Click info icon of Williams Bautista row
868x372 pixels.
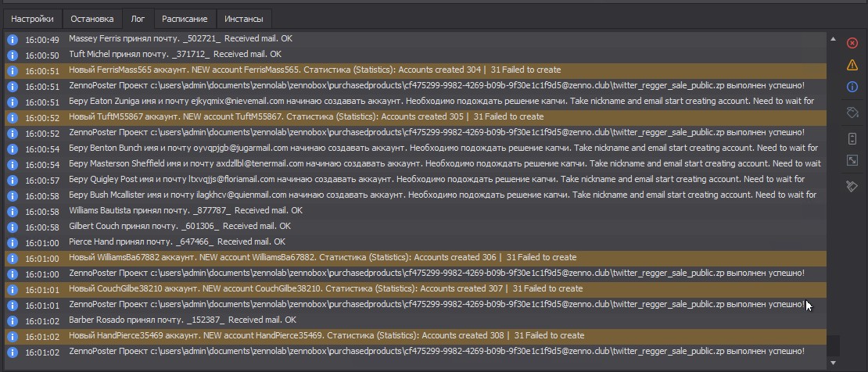click(x=13, y=212)
